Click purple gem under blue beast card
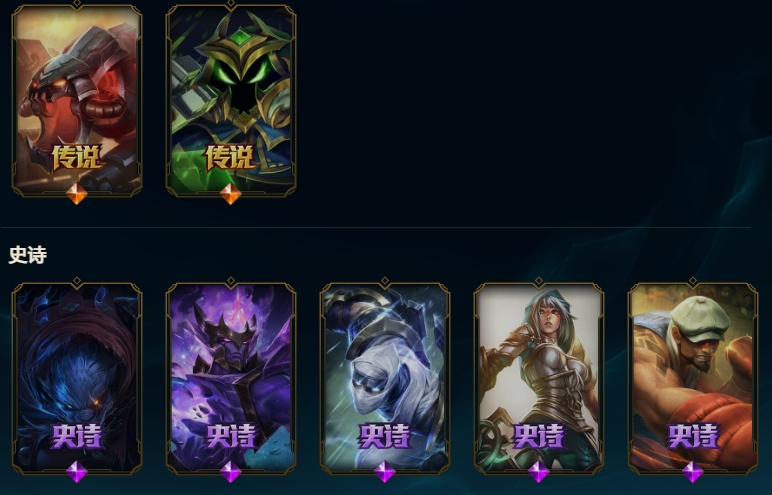Image resolution: width=772 pixels, height=495 pixels. [x=77, y=472]
